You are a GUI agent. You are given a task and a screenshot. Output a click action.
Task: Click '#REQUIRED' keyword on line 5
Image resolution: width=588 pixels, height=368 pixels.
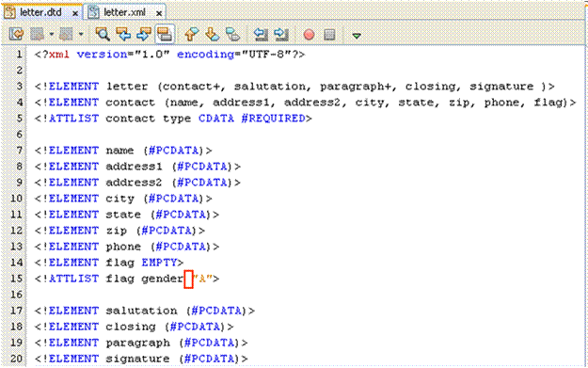coord(274,119)
